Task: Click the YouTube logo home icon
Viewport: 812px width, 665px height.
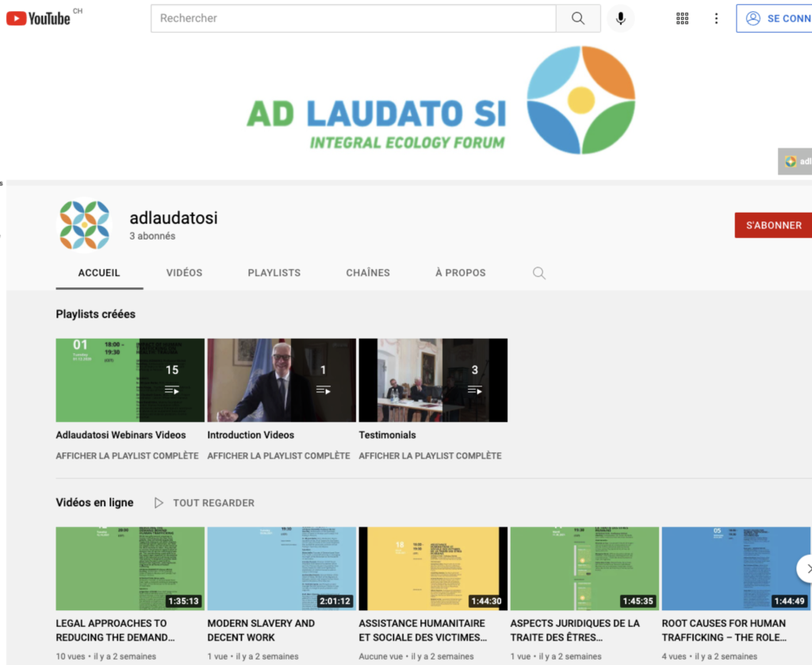Action: (x=38, y=18)
